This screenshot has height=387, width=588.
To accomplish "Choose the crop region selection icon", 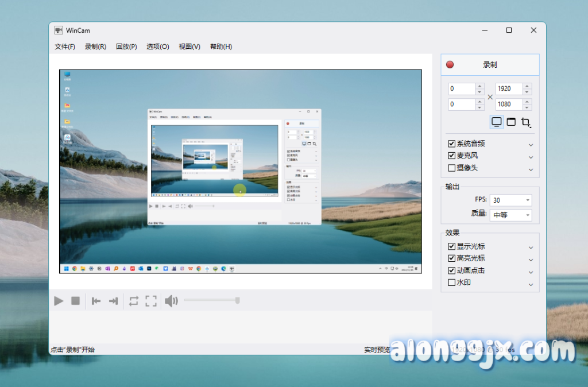I will pyautogui.click(x=526, y=122).
